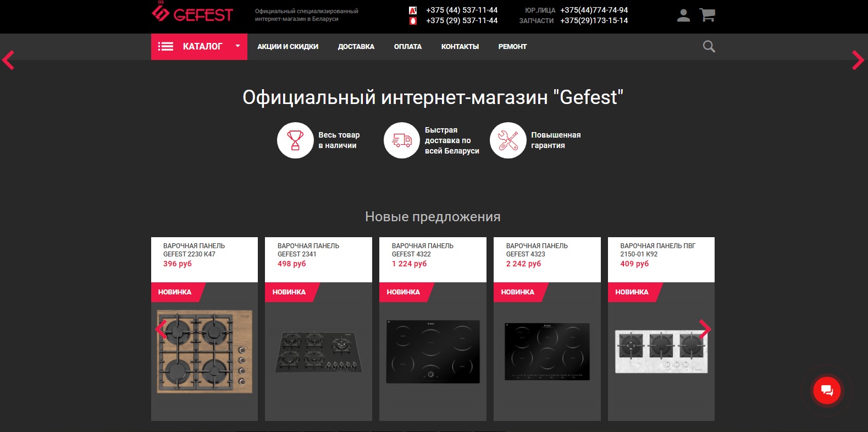The image size is (868, 432).
Task: Open РЕМОНТ menu item
Action: (x=512, y=47)
